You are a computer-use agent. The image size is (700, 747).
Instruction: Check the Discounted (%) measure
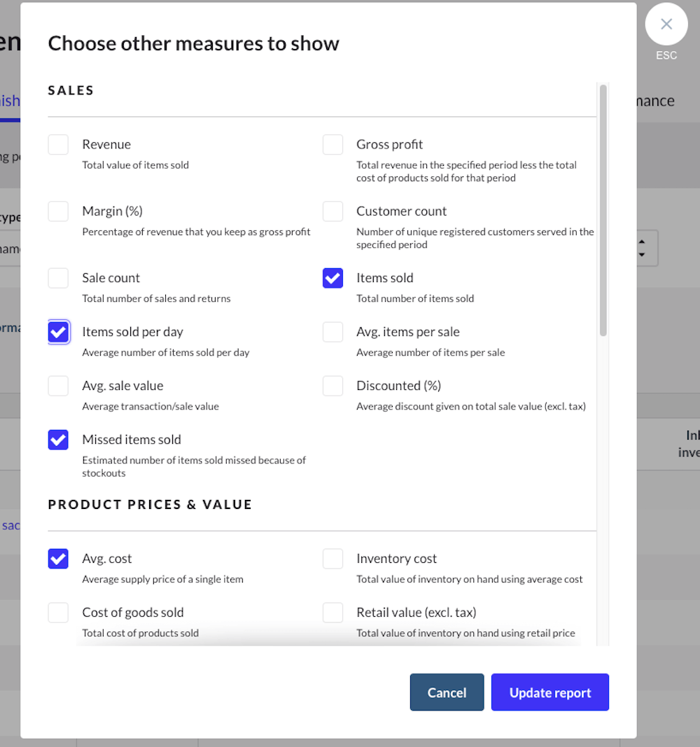pos(332,386)
